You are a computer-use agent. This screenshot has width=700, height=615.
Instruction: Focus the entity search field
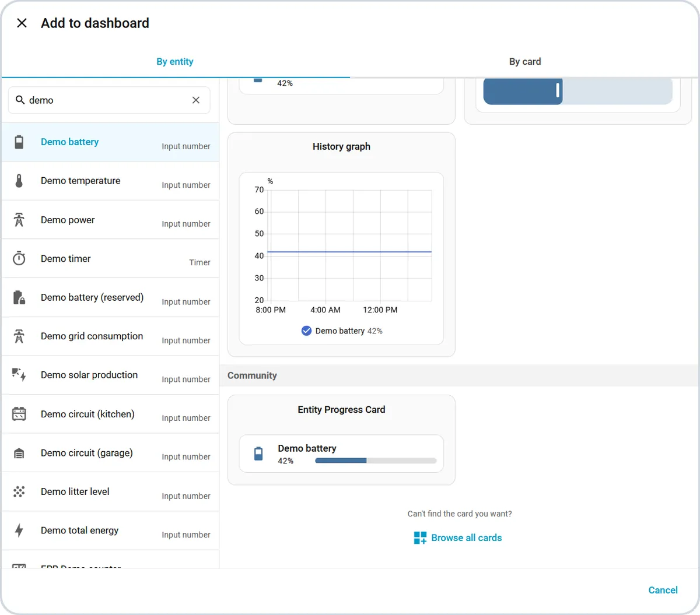pos(109,100)
